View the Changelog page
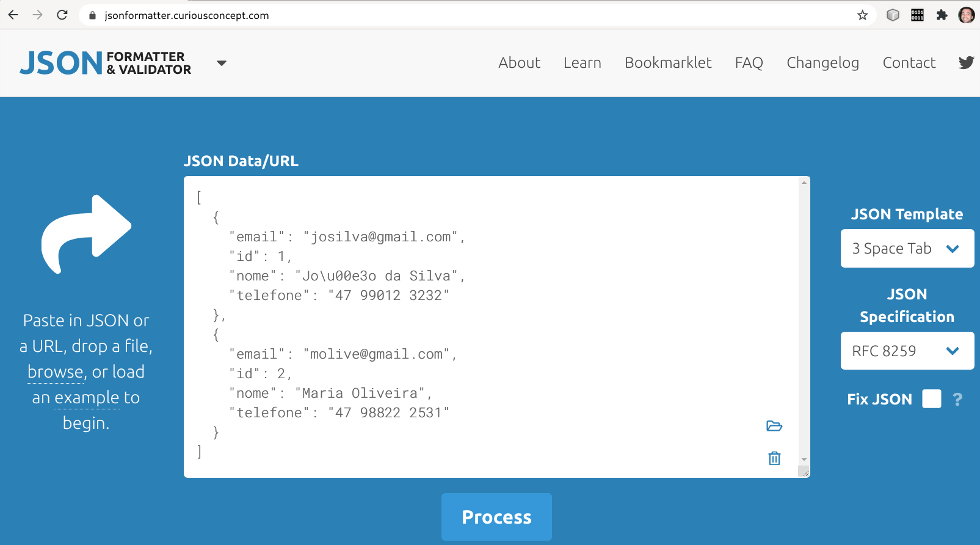Viewport: 980px width, 545px height. 822,62
